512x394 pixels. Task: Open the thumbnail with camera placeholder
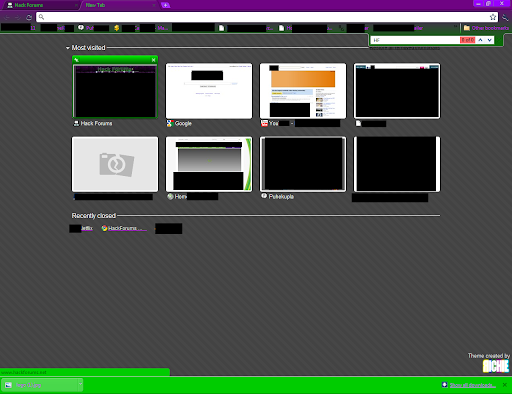115,164
